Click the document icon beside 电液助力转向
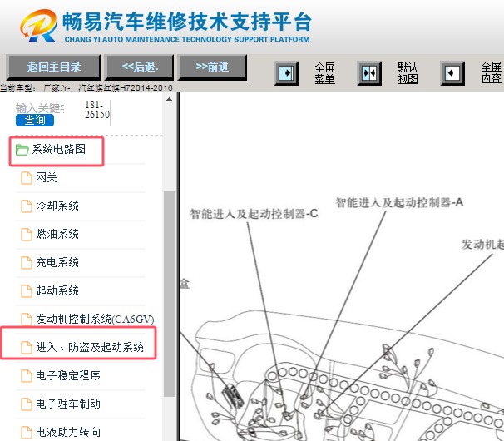 click(x=27, y=433)
